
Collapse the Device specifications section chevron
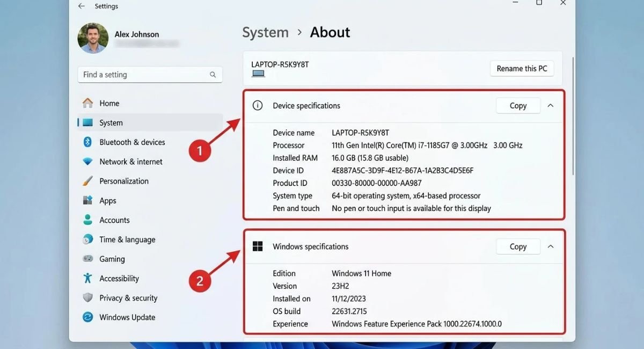pyautogui.click(x=550, y=106)
